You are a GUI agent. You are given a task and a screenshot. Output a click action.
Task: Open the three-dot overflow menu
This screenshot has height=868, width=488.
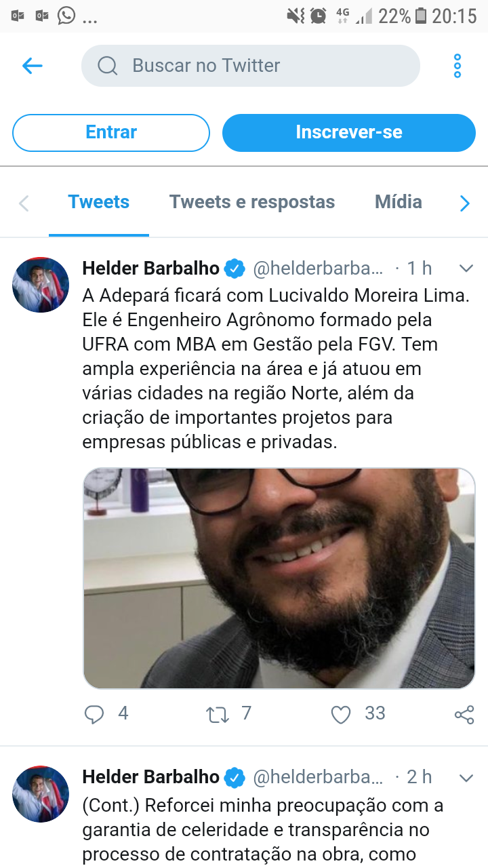point(457,66)
